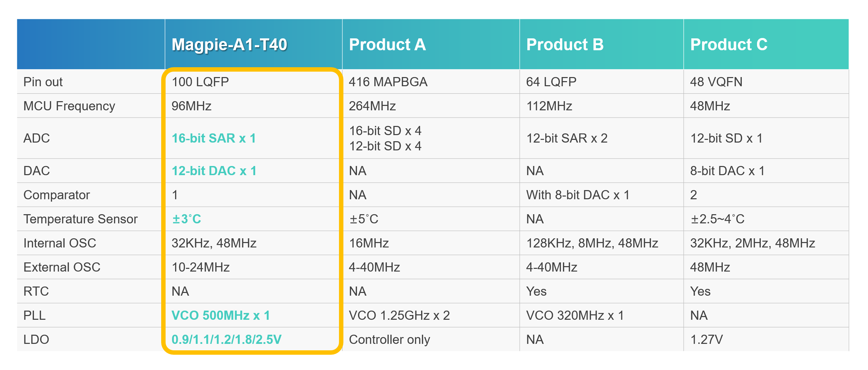Select the VCO 500MHz x 1 cell
The image size is (868, 370).
221,315
